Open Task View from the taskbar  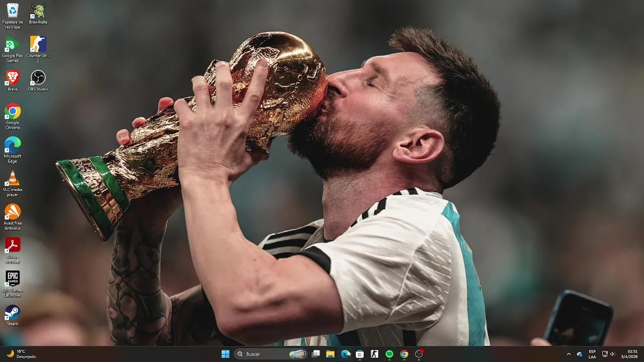click(x=316, y=354)
